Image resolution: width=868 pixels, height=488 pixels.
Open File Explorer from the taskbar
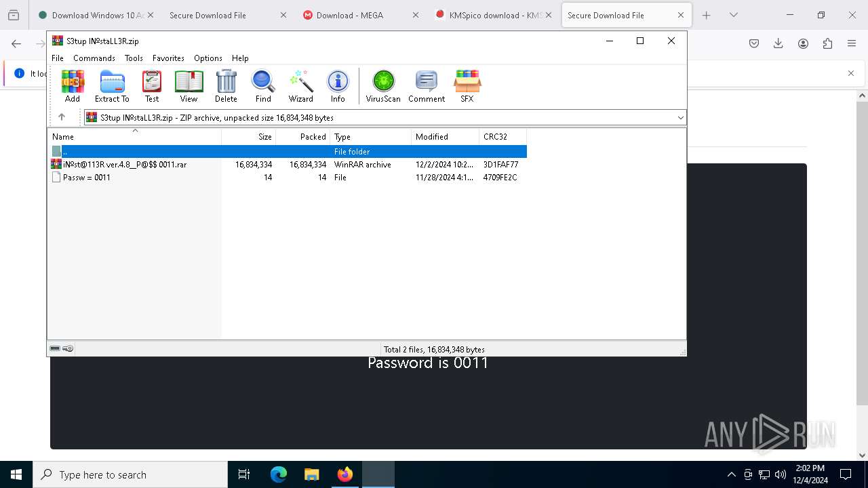(312, 474)
